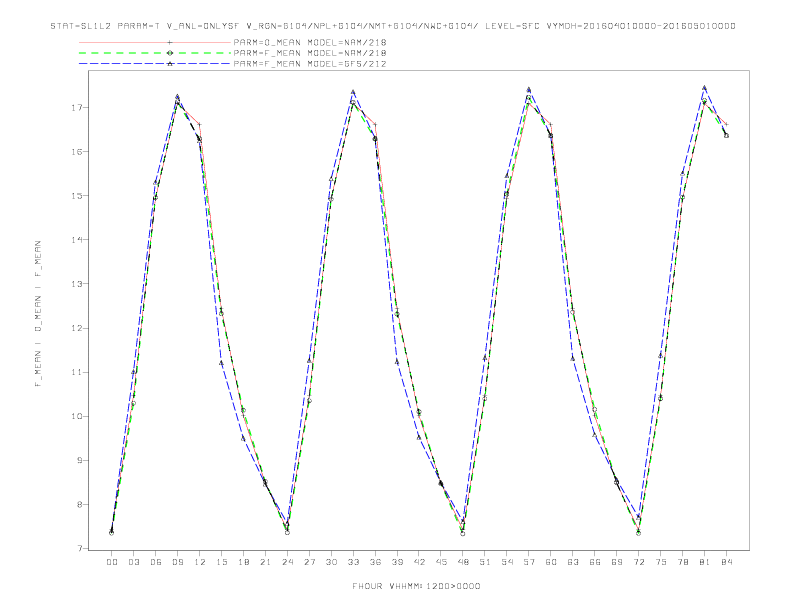
Task: Click x-axis tick label 63
Action: pos(573,562)
